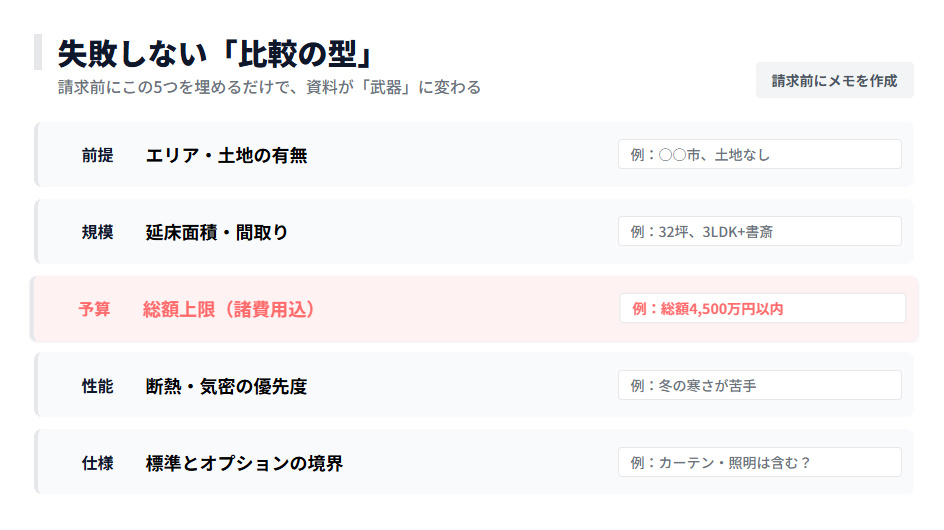
Task: Click the 標準とオプションの境界 item title
Action: 244,463
